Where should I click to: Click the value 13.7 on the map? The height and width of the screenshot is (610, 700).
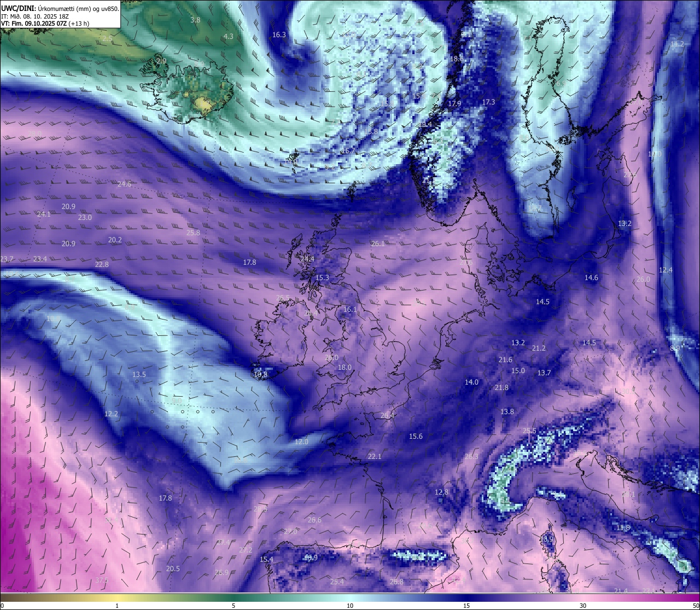(x=544, y=373)
